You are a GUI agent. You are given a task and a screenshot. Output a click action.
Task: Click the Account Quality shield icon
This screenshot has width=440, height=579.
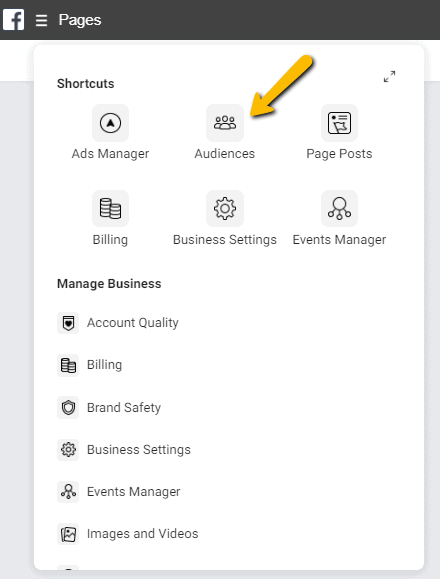[x=68, y=323]
